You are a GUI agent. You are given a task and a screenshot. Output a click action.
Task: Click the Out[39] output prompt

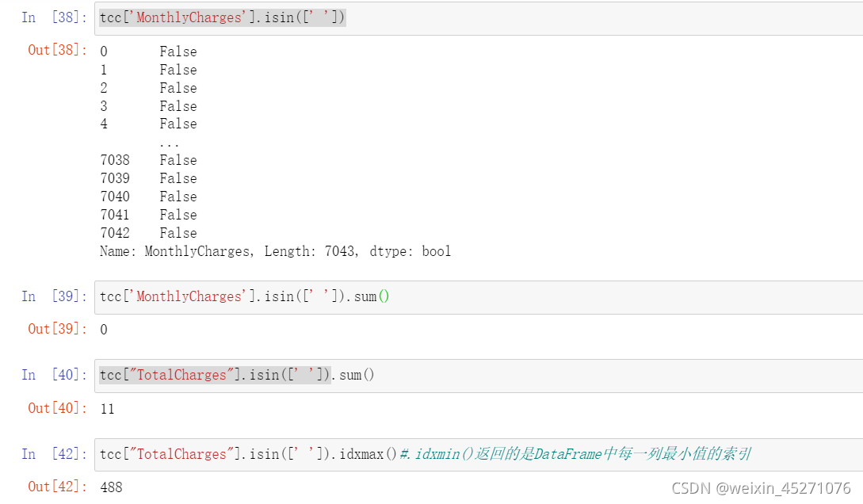57,329
